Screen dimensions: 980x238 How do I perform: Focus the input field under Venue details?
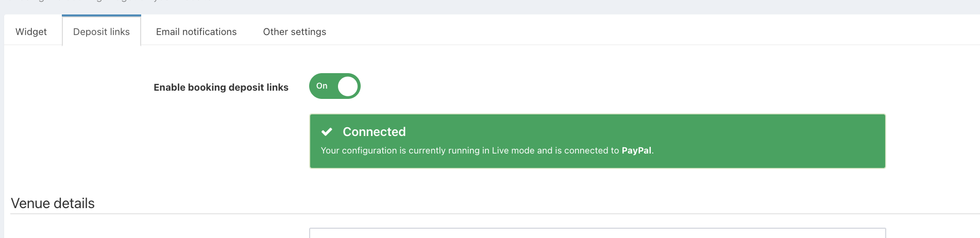click(x=597, y=233)
